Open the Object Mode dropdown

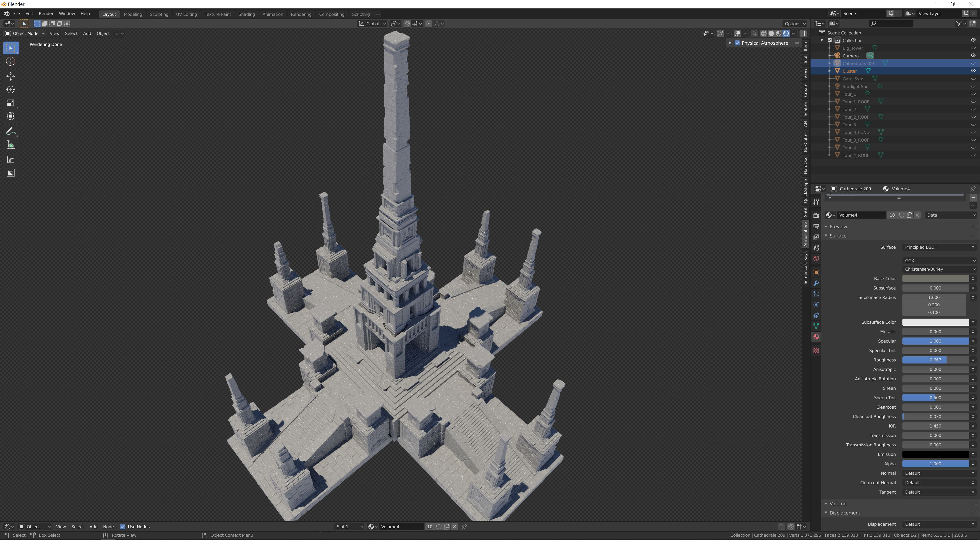click(x=25, y=33)
